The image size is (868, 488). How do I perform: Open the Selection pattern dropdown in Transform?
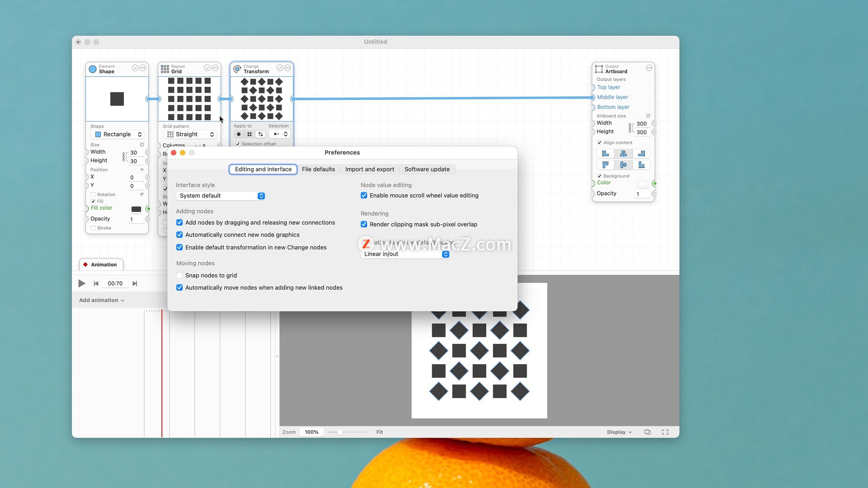279,134
